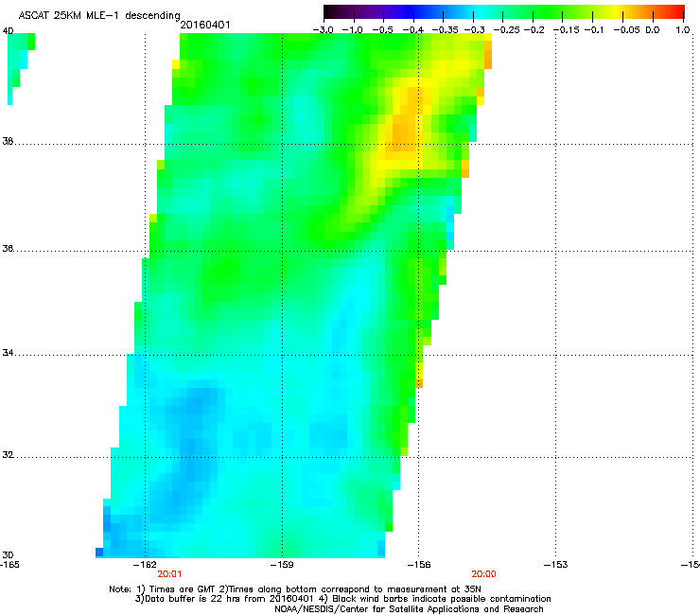Click the latitude 38 axis label
This screenshot has width=700, height=615.
point(8,141)
